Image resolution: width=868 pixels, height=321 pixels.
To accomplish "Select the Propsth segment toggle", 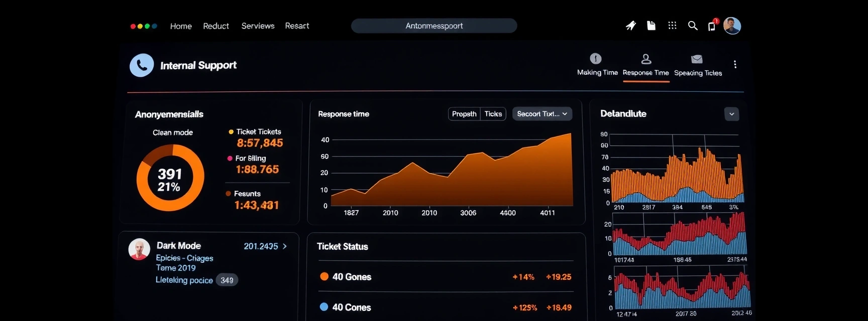I will click(464, 114).
